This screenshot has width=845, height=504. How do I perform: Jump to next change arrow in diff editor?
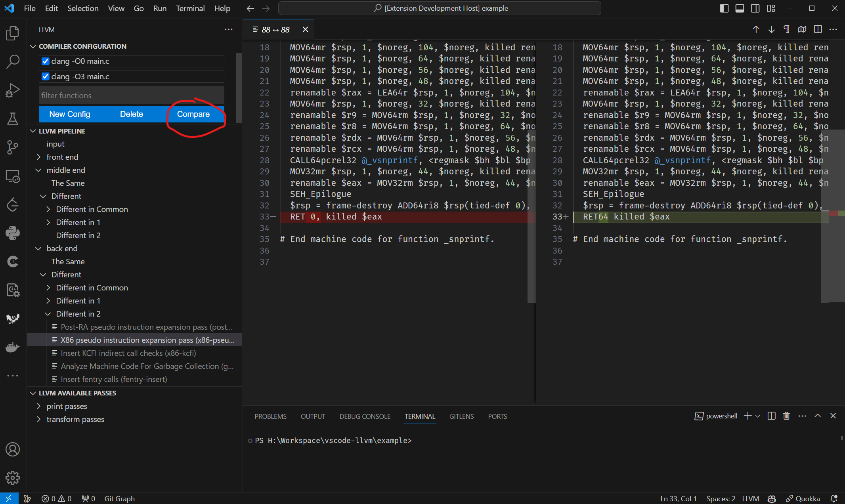click(771, 29)
